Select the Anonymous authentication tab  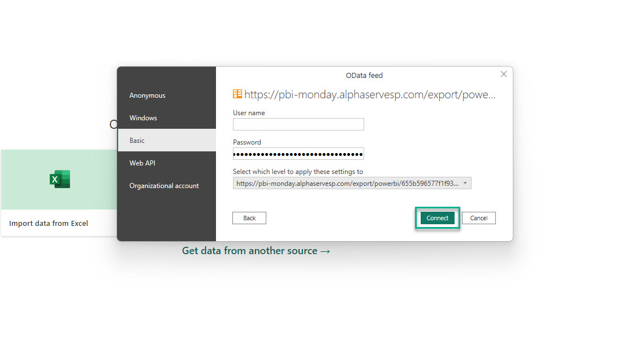(x=148, y=95)
